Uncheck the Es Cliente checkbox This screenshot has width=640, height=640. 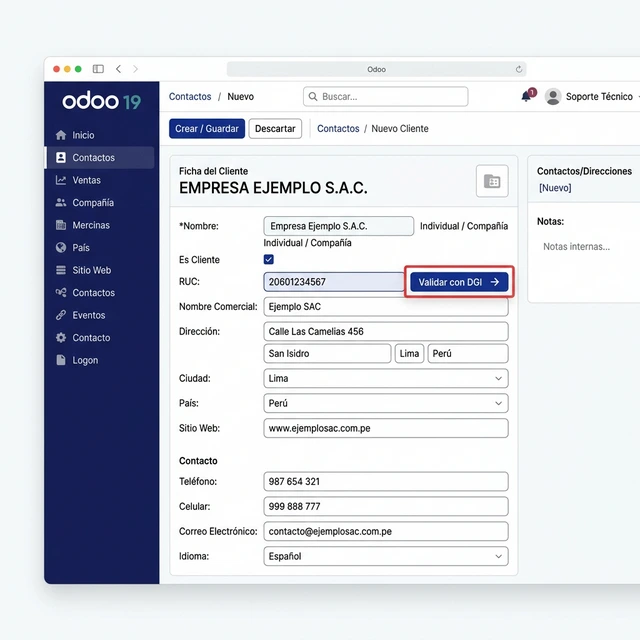click(269, 260)
